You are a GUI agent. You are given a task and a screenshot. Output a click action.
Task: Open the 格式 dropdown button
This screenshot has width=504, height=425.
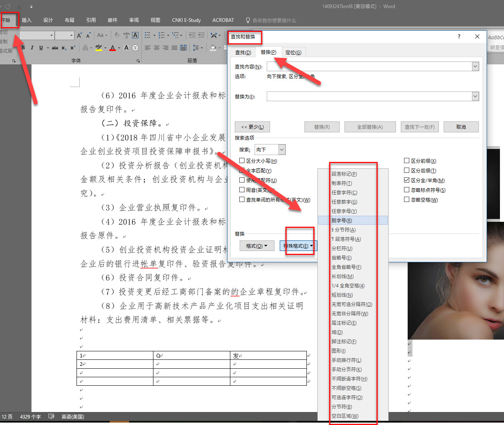tap(257, 246)
